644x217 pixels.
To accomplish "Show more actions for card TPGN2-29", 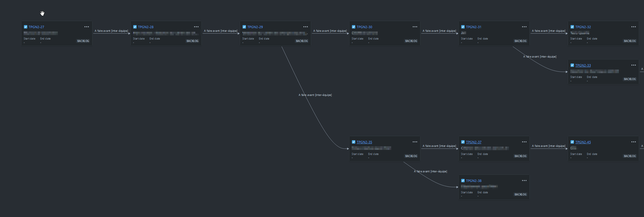I will [306, 27].
